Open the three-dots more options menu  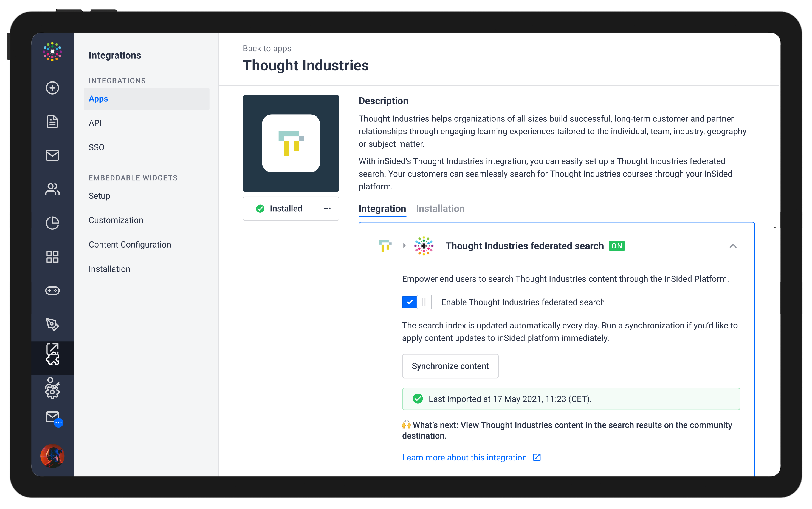coord(327,208)
